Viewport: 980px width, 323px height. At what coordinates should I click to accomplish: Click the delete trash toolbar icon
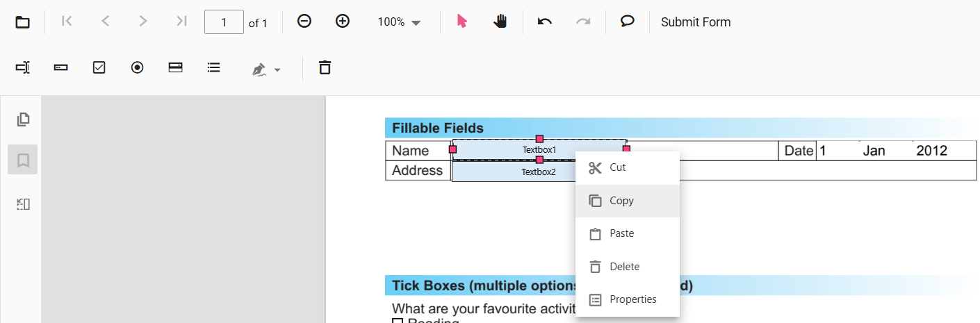[325, 67]
